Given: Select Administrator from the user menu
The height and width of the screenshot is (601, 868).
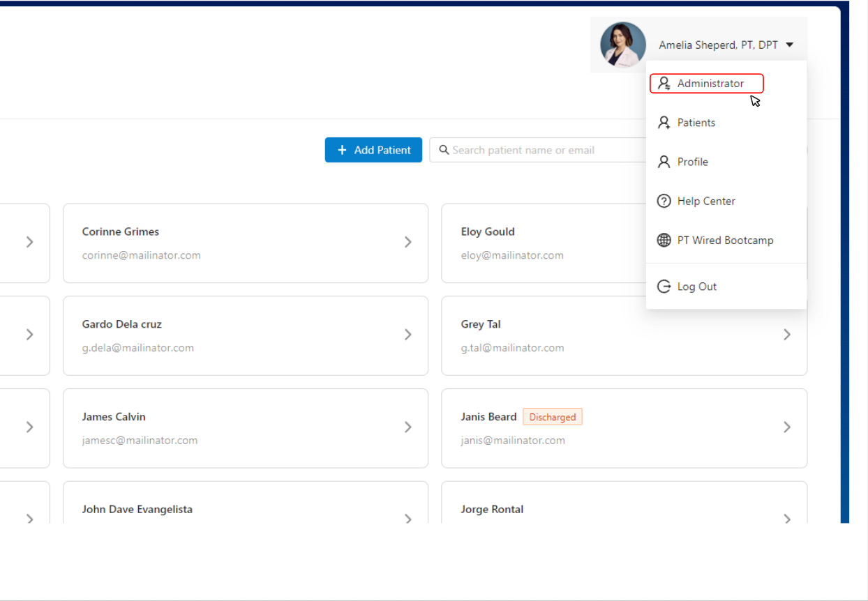Looking at the screenshot, I should 710,84.
